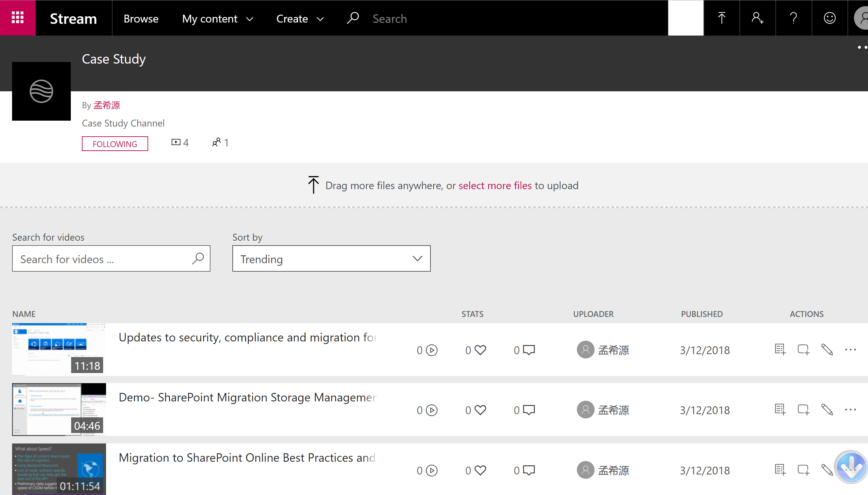
Task: Click the white box in header
Action: pyautogui.click(x=686, y=18)
